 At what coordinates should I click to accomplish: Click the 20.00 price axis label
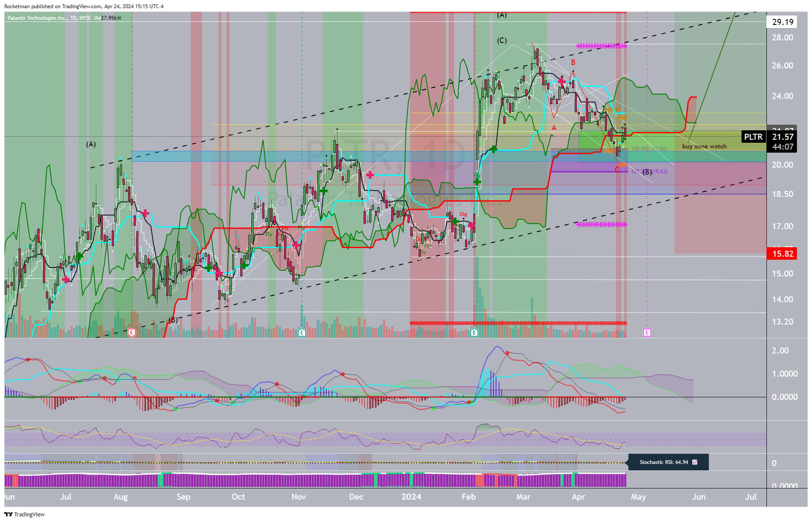tap(782, 165)
